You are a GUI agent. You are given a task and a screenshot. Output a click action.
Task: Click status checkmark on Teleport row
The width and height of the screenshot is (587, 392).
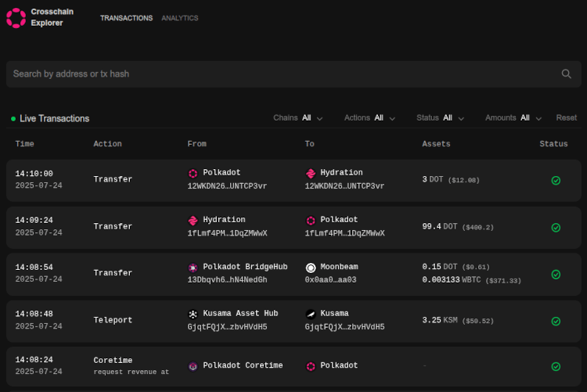point(556,321)
